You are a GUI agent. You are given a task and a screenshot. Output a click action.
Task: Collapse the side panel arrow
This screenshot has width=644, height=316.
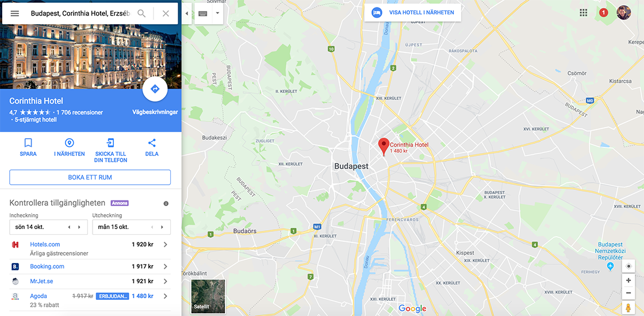point(187,14)
